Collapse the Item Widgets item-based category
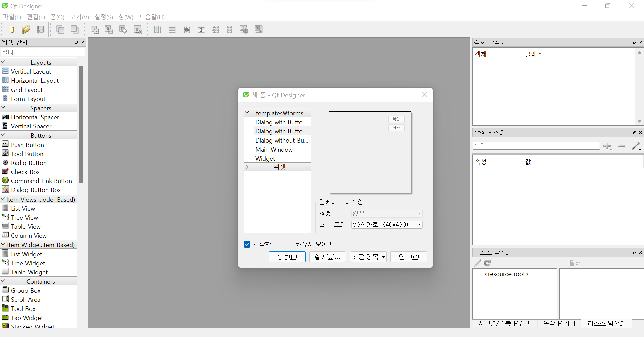Screen dimensions: 644x337 3,244
